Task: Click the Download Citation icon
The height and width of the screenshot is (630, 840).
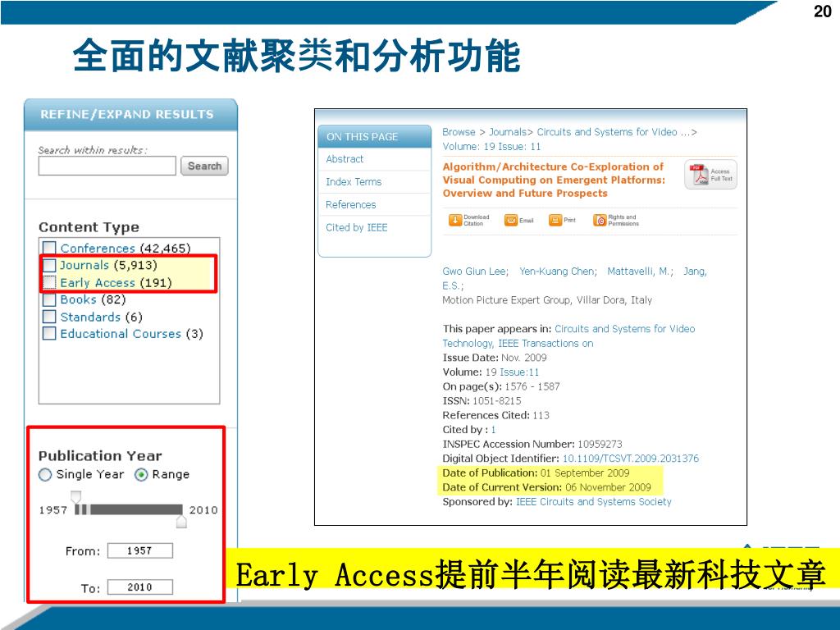Action: (454, 220)
